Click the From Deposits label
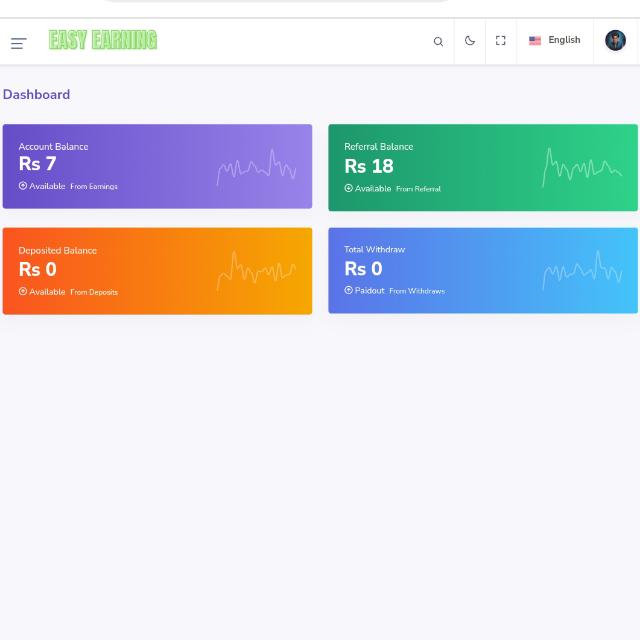This screenshot has height=640, width=640. click(94, 292)
